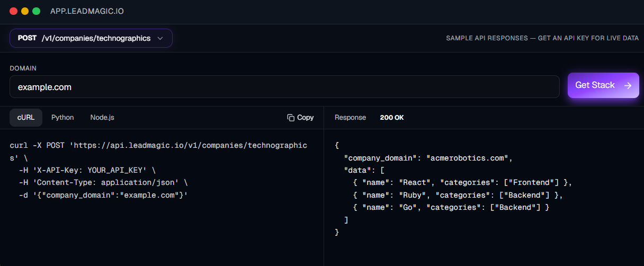This screenshot has height=266, width=644.
Task: Click the Copy button
Action: (x=300, y=118)
